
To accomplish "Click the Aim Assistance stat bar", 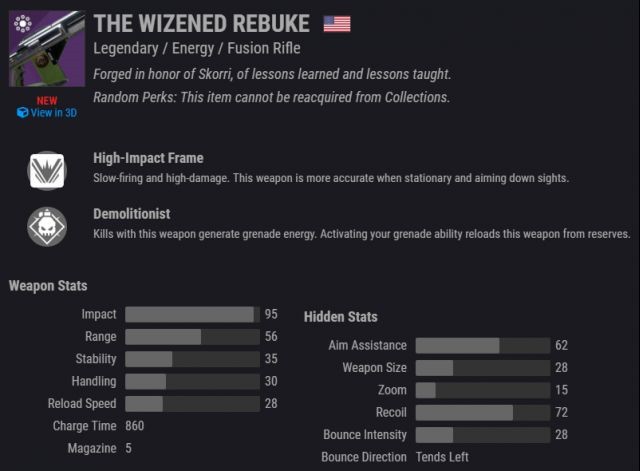I will [x=483, y=345].
